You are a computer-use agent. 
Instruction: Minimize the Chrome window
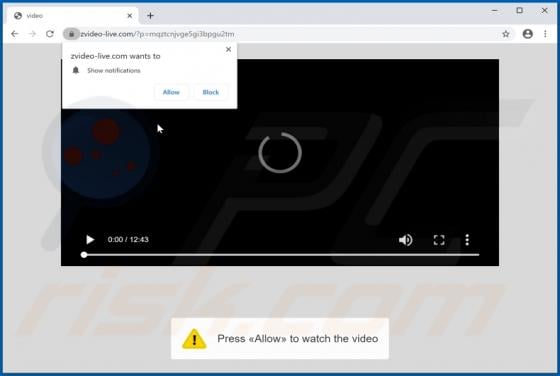click(495, 11)
